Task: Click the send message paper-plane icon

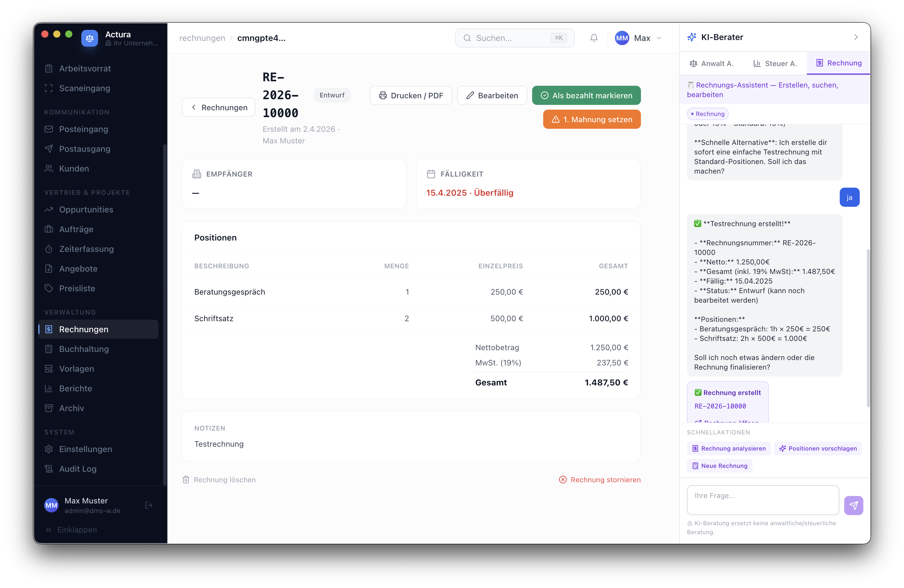Action: tap(853, 505)
